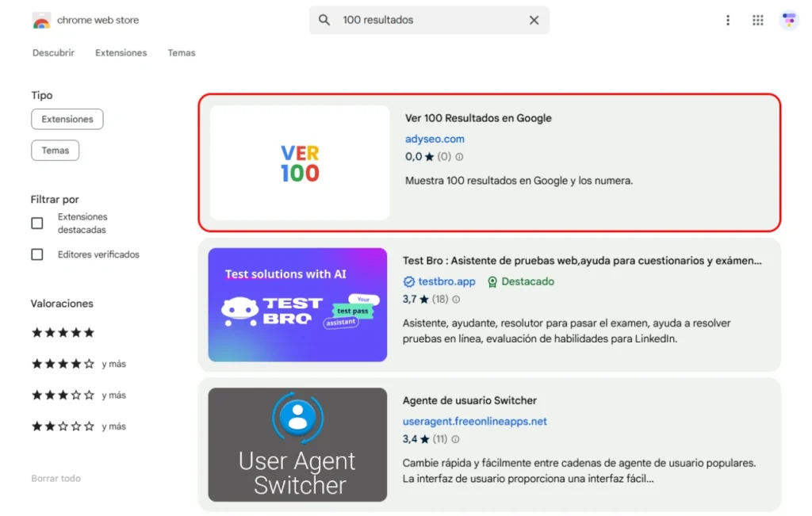Image resolution: width=812 pixels, height=516 pixels.
Task: Check the Editores verificados filter checkbox
Action: coord(37,254)
